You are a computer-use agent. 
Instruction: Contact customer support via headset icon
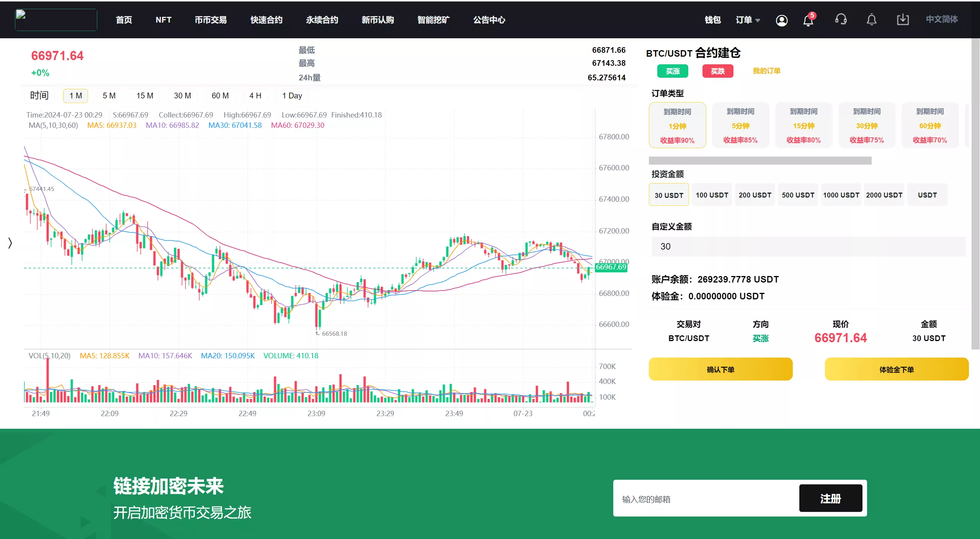pos(841,20)
